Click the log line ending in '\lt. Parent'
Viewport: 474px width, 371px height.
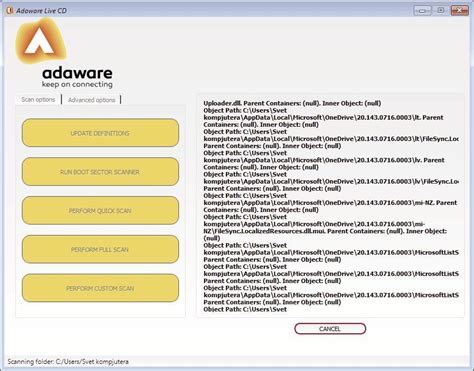click(323, 118)
